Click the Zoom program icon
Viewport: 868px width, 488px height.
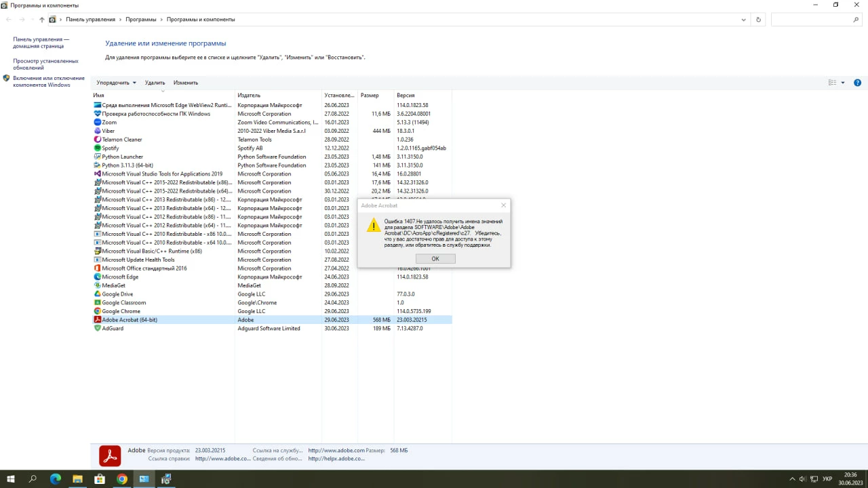[x=97, y=122]
